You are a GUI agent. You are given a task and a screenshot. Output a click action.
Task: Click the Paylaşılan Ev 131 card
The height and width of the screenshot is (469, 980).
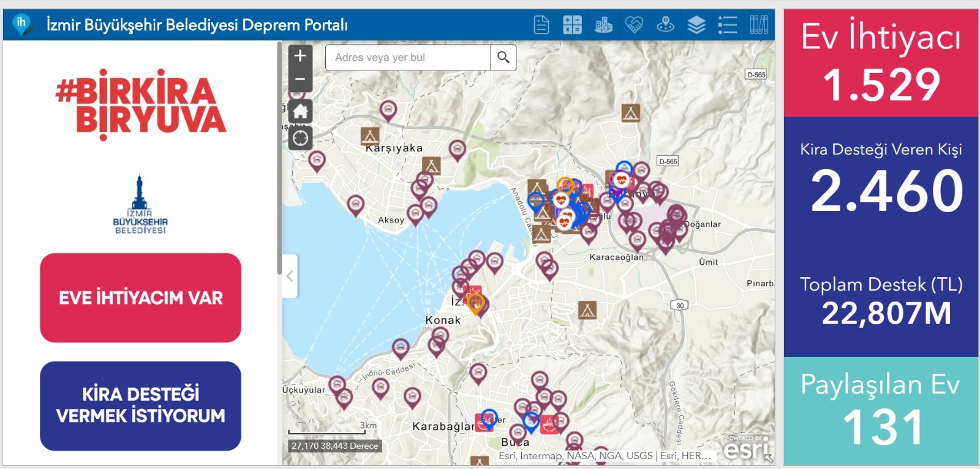coord(881,411)
